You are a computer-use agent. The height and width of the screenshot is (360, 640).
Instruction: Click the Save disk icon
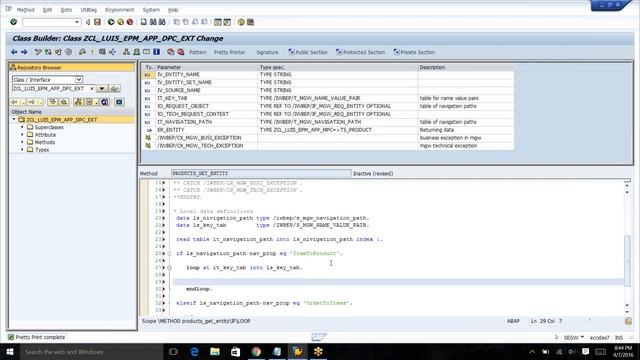click(x=97, y=22)
